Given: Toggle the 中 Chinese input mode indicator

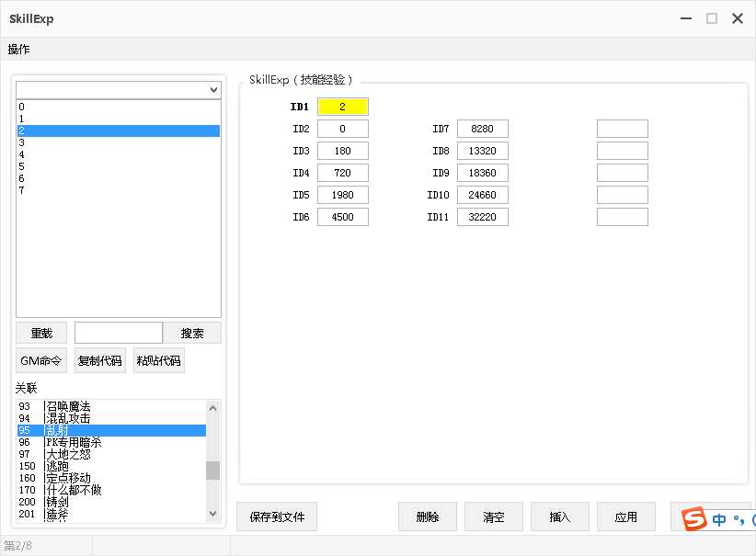Looking at the screenshot, I should [719, 519].
